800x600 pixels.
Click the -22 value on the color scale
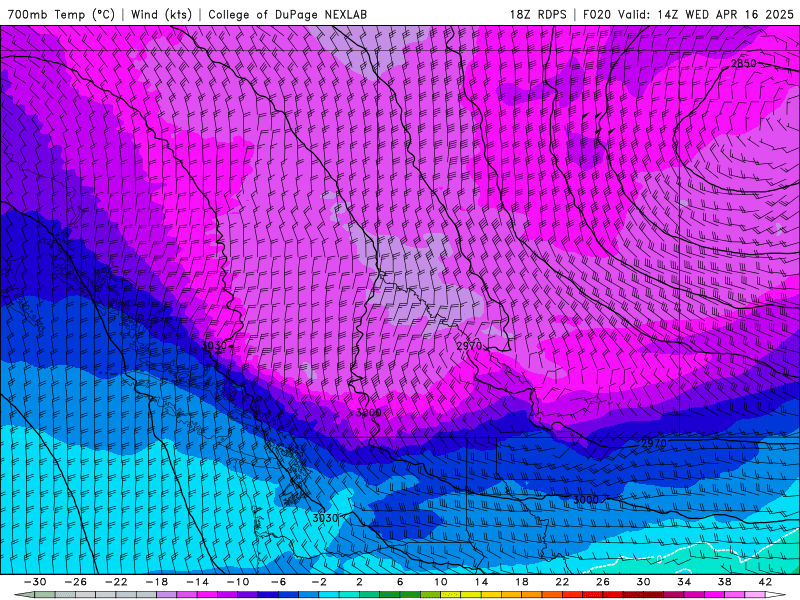pos(116,582)
